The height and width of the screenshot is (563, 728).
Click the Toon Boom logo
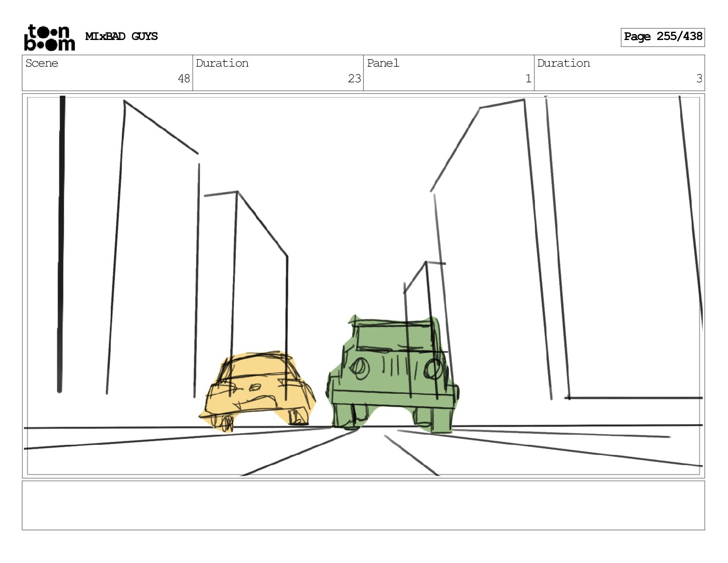[x=49, y=37]
